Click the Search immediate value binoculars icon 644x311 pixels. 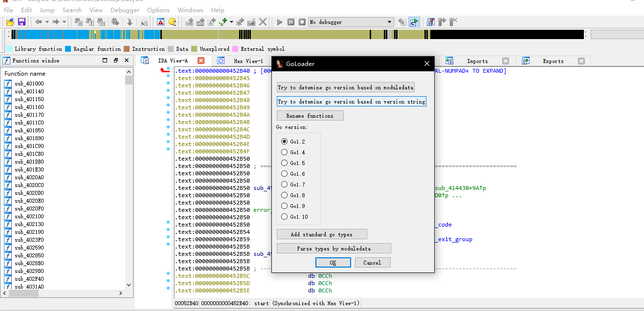[x=78, y=22]
